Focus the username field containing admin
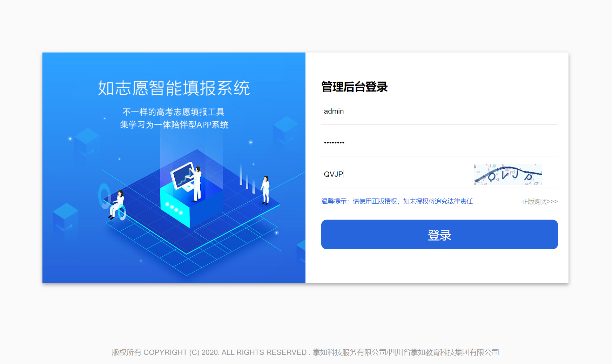This screenshot has width=612, height=364. 439,111
